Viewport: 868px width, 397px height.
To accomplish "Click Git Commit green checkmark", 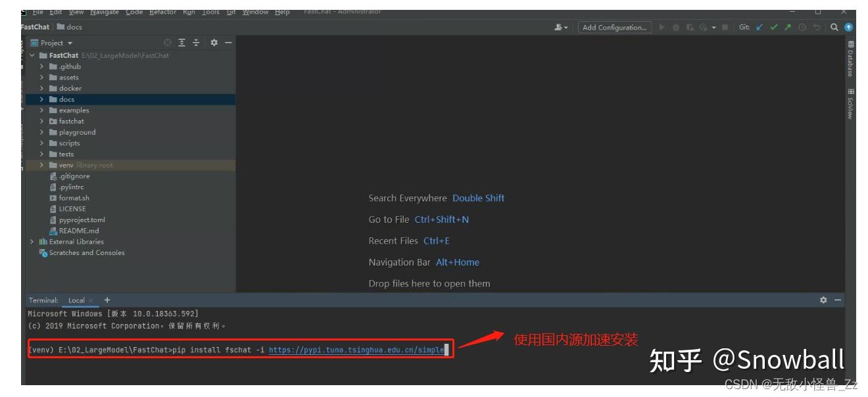I will 774,28.
